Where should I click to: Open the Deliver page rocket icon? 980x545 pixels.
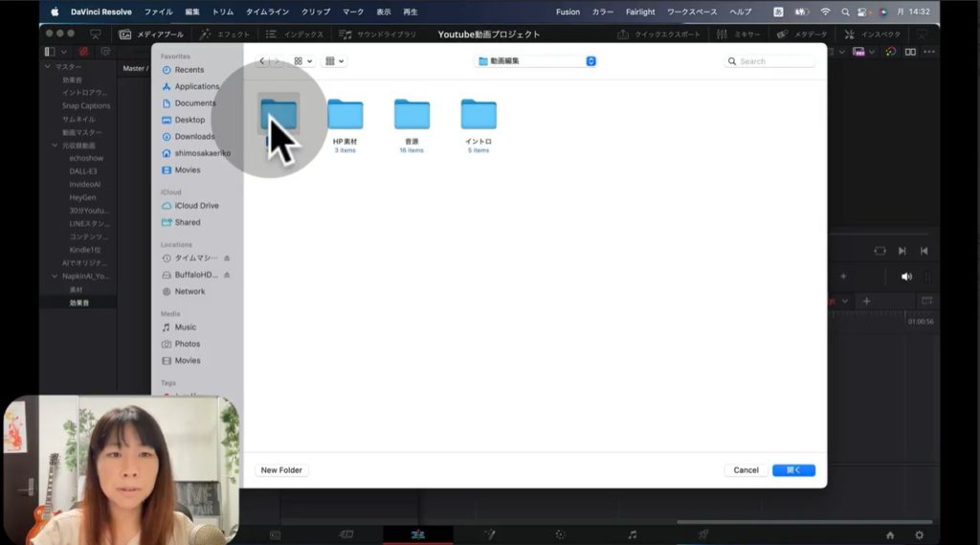[x=702, y=534]
